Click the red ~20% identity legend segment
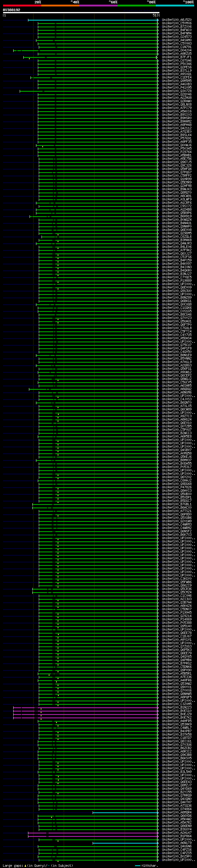The width and height of the screenshot is (197, 868). [22, 6]
